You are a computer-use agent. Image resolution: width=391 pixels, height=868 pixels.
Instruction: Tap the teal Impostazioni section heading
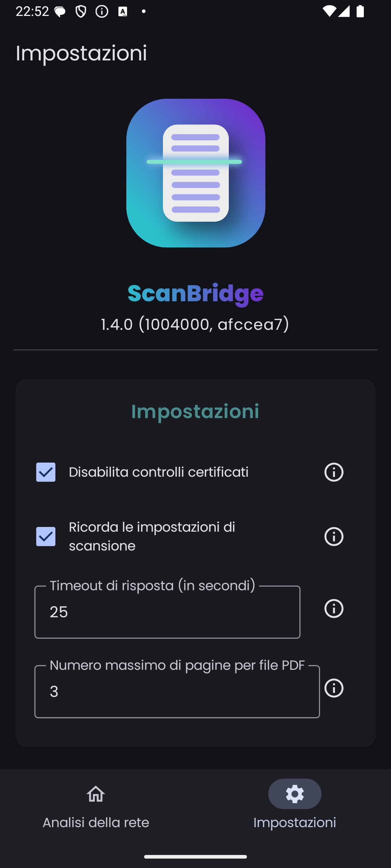195,411
